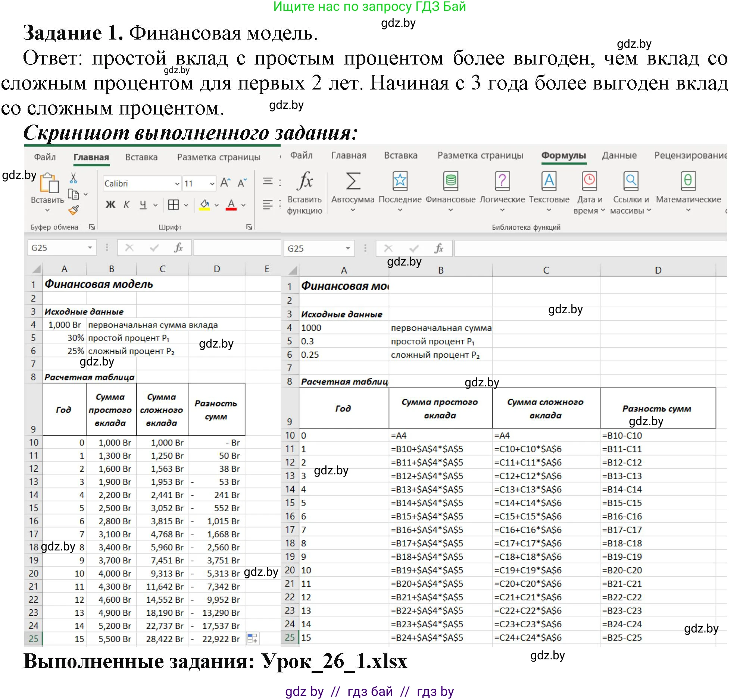Switch to the Данные tab
The width and height of the screenshot is (740, 700).
[619, 155]
